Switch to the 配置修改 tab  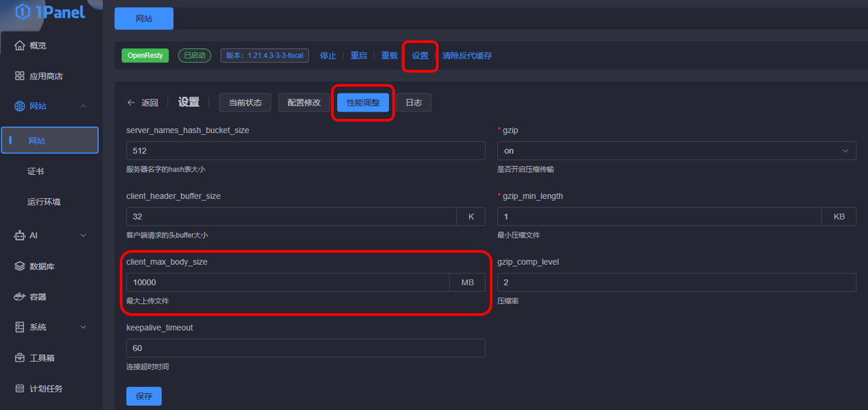click(x=304, y=103)
